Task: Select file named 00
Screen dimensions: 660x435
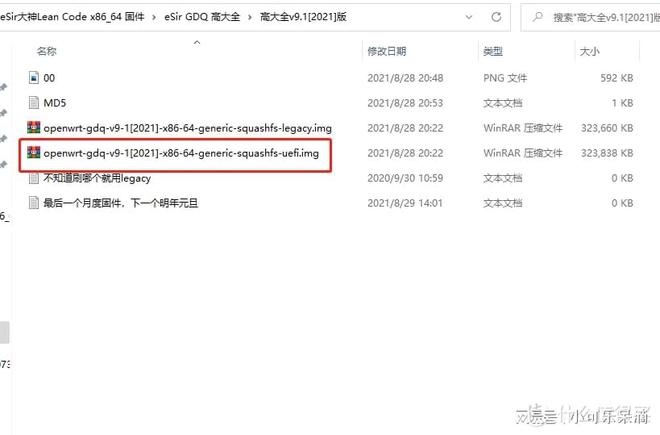Action: [49, 78]
